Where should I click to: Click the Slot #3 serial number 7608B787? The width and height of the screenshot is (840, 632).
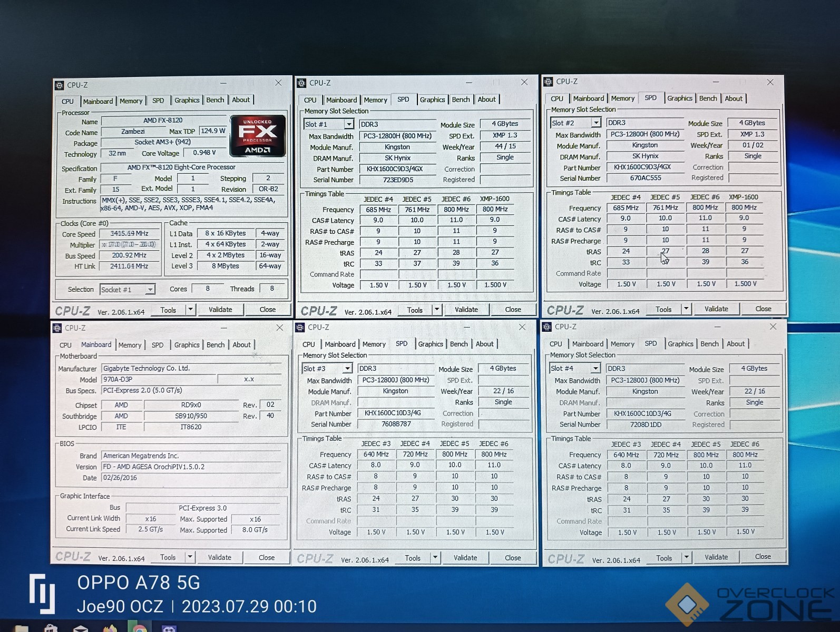(x=396, y=424)
